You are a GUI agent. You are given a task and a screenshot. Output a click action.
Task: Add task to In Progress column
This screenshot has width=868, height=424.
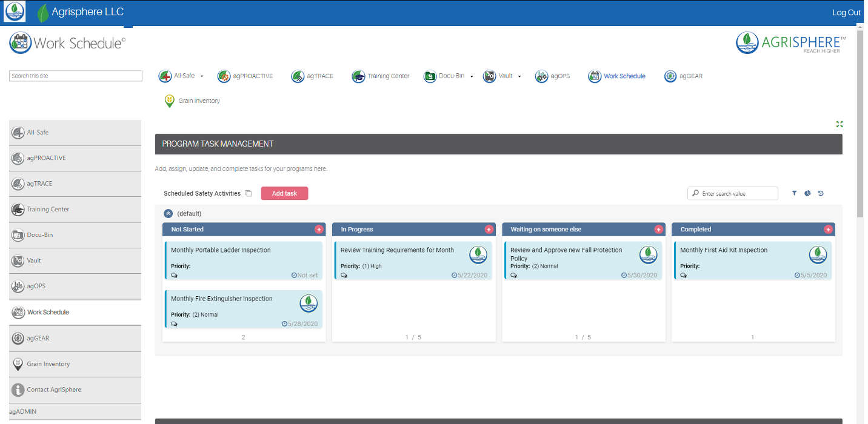(489, 230)
